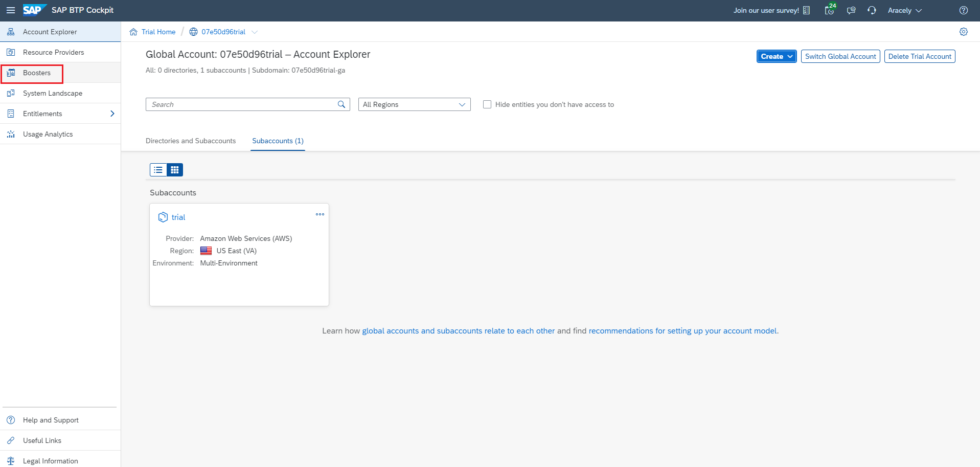The width and height of the screenshot is (980, 467).
Task: Click the settings gear icon
Action: pos(963,32)
